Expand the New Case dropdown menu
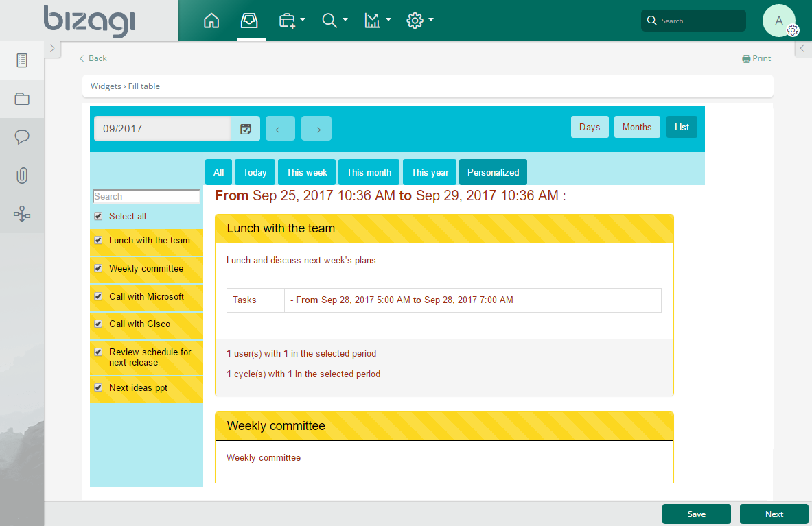The height and width of the screenshot is (526, 812). tap(292, 21)
